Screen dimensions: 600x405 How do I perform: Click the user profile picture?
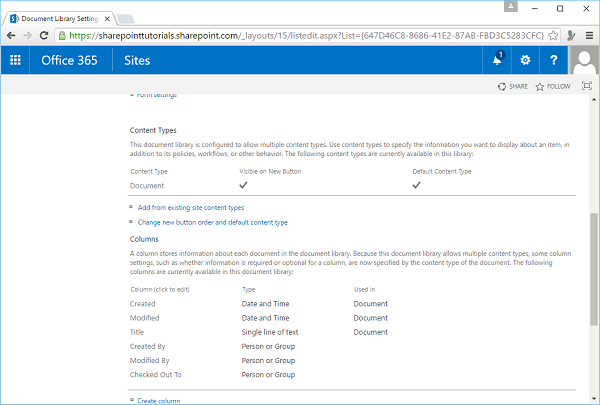pos(584,60)
